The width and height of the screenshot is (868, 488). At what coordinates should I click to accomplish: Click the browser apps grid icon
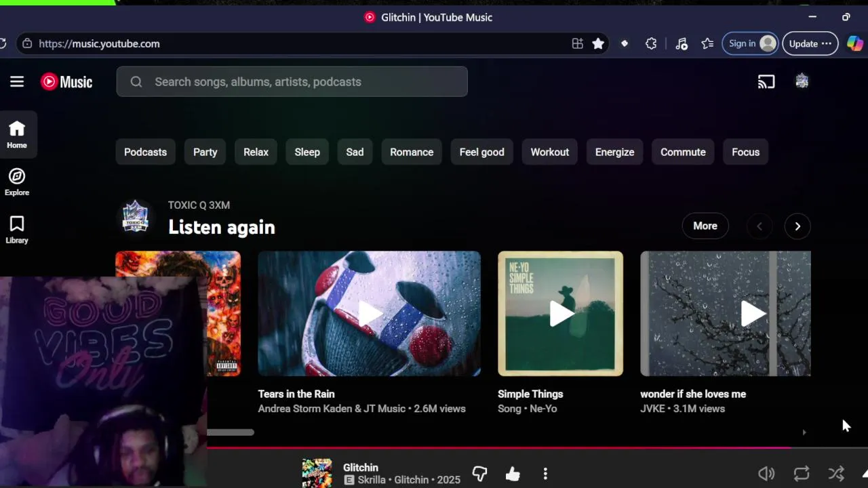point(577,43)
